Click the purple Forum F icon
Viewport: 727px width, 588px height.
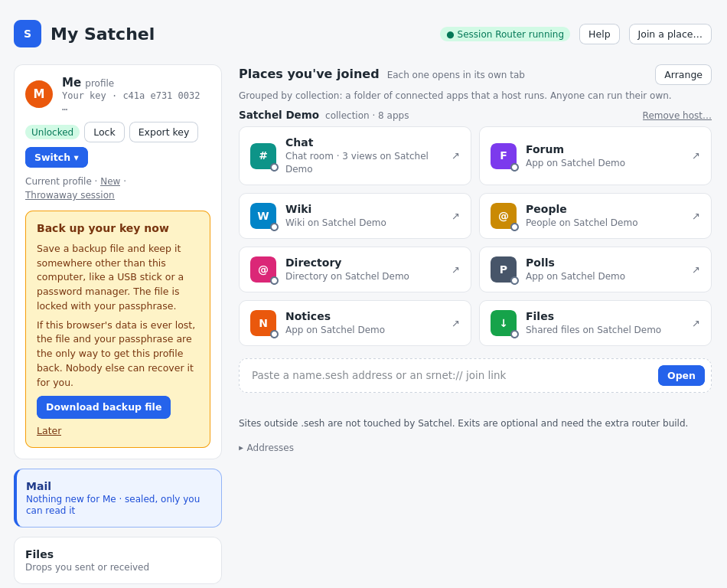point(503,156)
